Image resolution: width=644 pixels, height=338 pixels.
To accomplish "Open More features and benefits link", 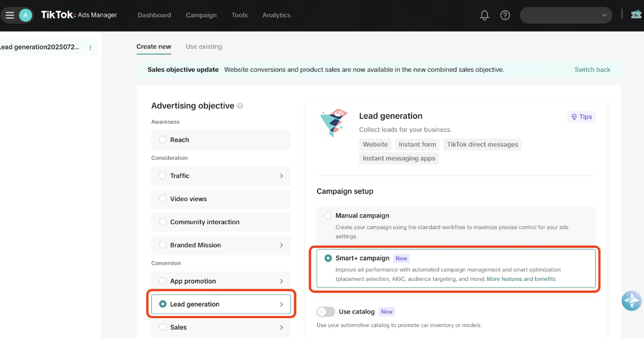I will (521, 279).
